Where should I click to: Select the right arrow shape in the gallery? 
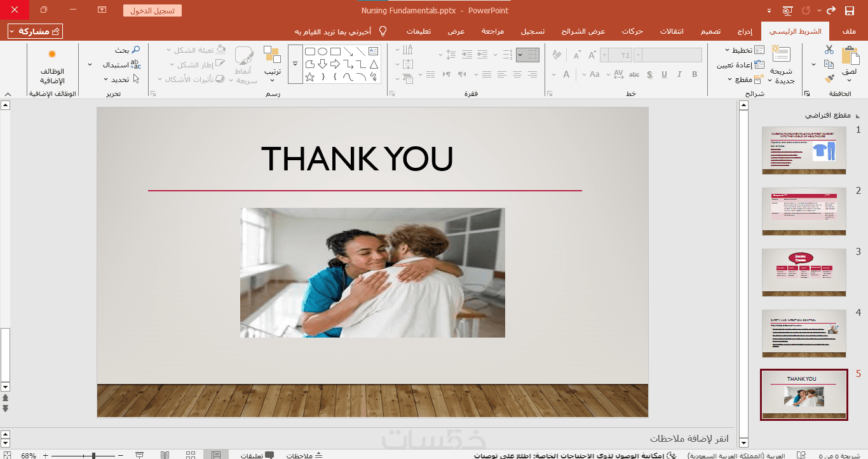click(336, 64)
